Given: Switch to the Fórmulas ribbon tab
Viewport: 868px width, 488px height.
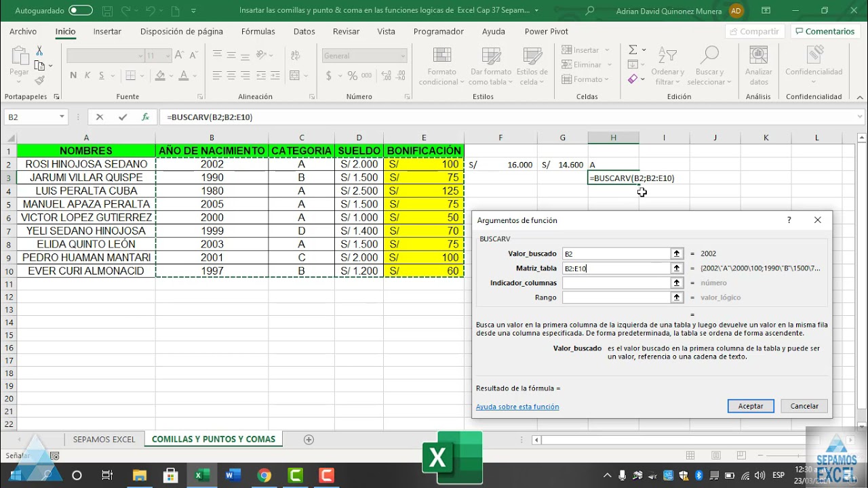Looking at the screenshot, I should (x=258, y=31).
